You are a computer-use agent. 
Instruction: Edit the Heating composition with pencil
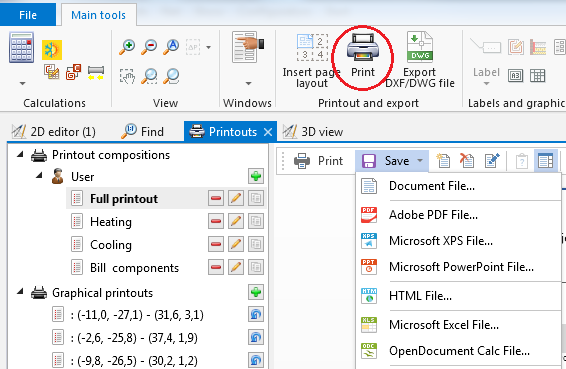236,221
